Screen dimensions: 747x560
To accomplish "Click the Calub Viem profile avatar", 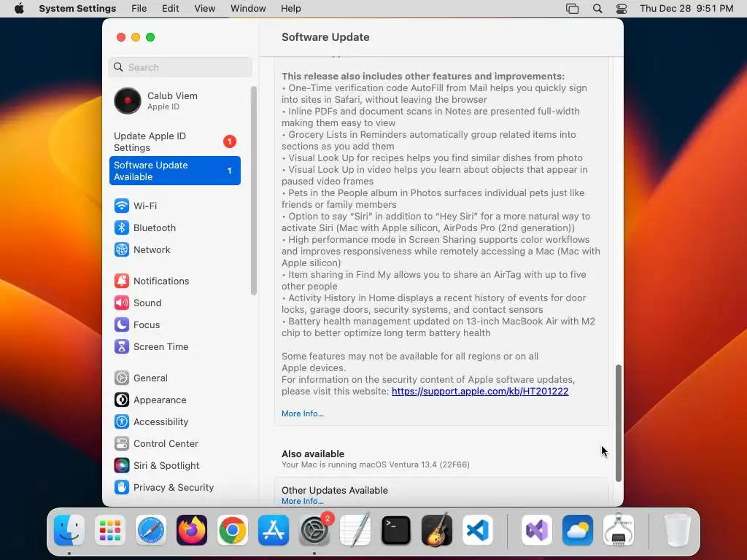I will 128,101.
